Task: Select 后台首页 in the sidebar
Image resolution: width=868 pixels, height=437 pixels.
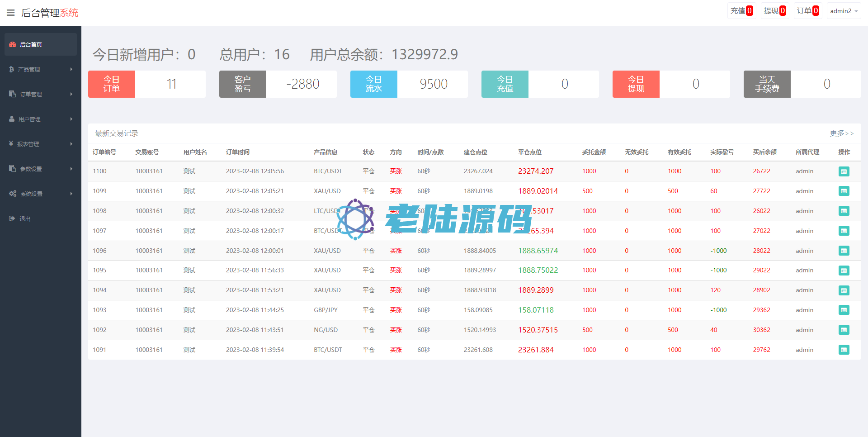Action: (x=31, y=44)
